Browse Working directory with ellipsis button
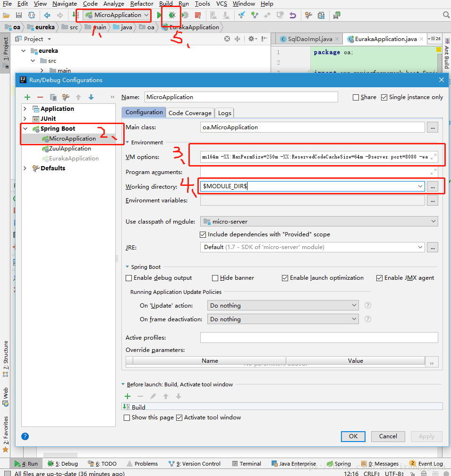Viewport: 451px width, 476px height. [433, 187]
